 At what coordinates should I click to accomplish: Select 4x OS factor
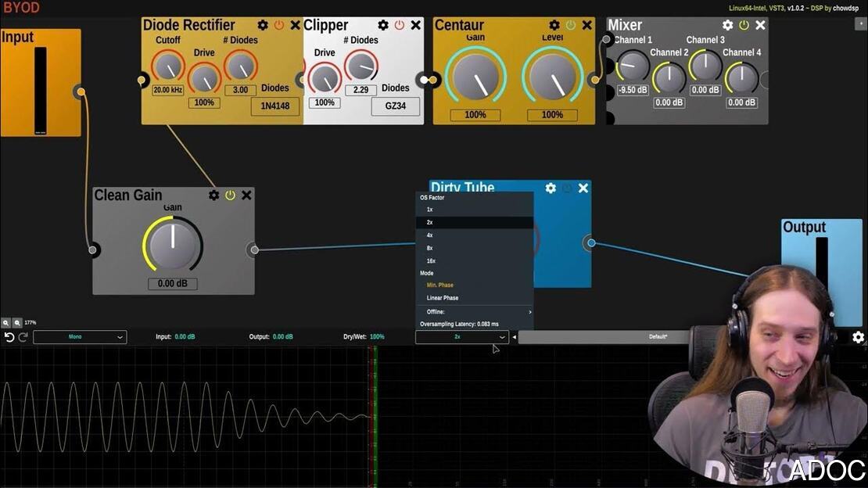click(x=475, y=235)
